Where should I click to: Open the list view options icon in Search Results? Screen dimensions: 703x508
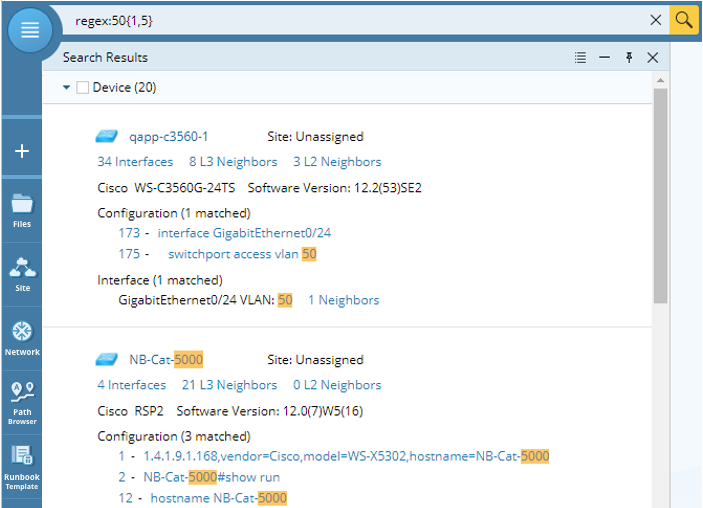580,57
